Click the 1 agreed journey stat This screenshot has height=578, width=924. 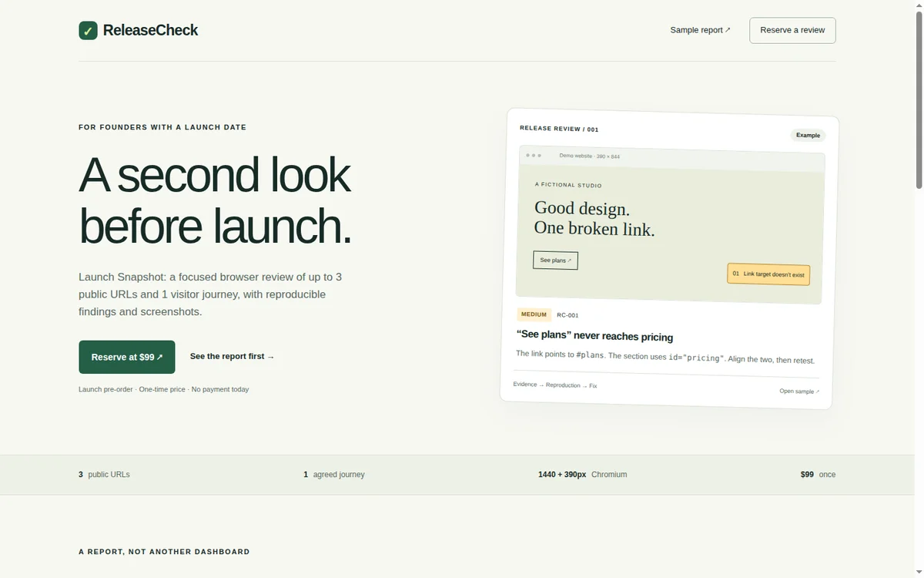pos(334,475)
